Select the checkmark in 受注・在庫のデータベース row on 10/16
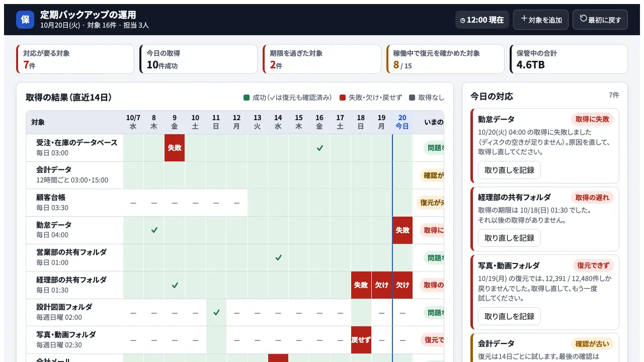Image resolution: width=644 pixels, height=362 pixels. (x=319, y=148)
